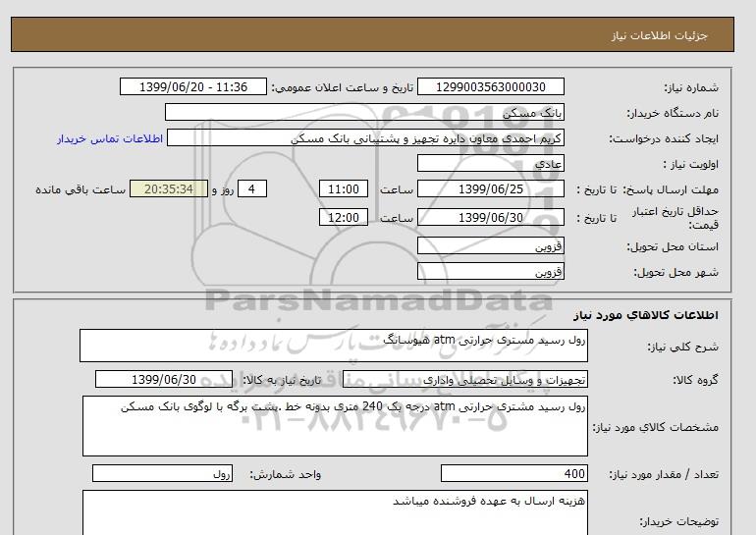756x535 pixels.
Task: Click the 12:00 price validity time field
Action: 344,217
